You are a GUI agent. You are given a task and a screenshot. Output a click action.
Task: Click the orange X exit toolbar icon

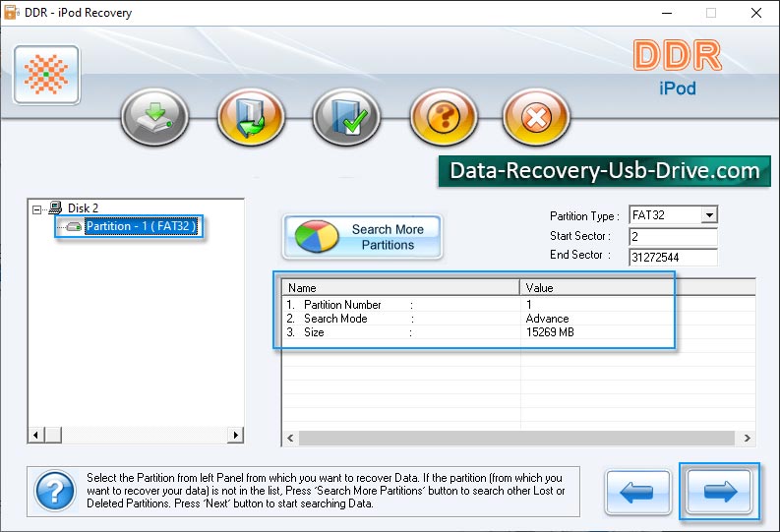click(x=536, y=117)
